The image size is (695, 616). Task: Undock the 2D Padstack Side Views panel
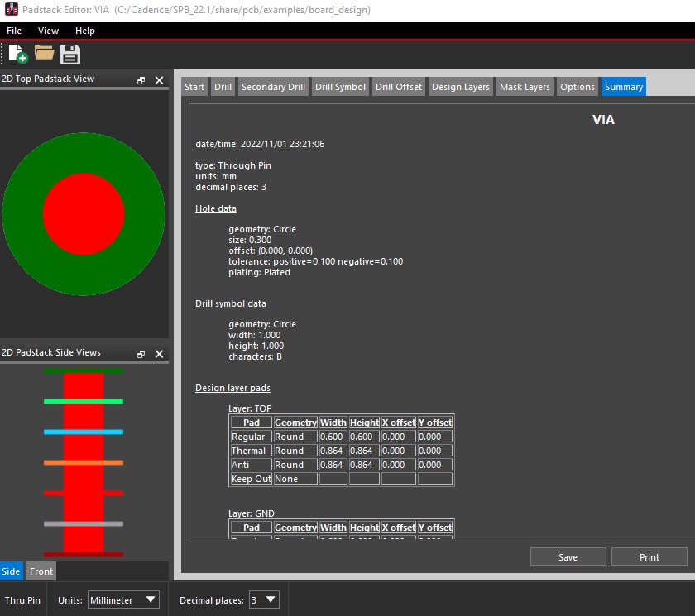[141, 354]
